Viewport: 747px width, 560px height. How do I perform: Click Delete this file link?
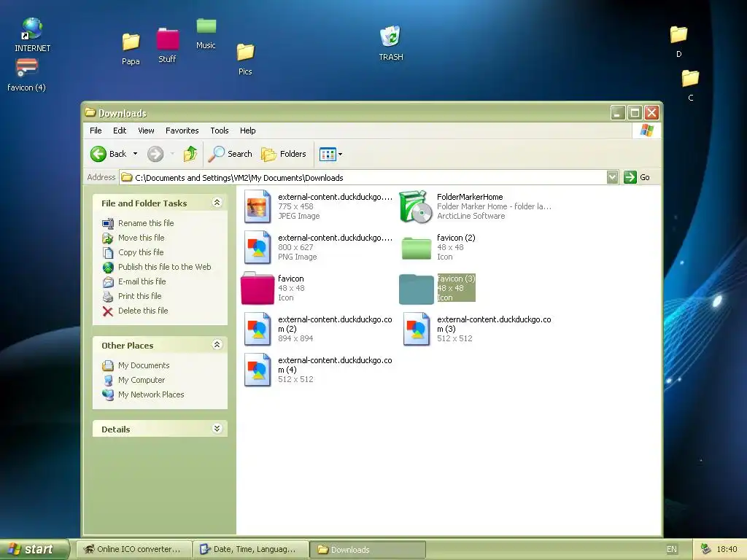(143, 311)
